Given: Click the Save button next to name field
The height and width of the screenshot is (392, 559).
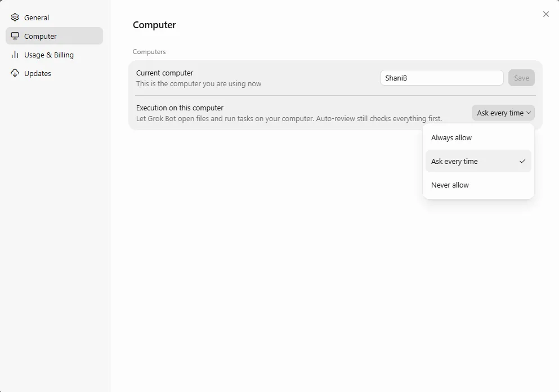Looking at the screenshot, I should point(521,78).
